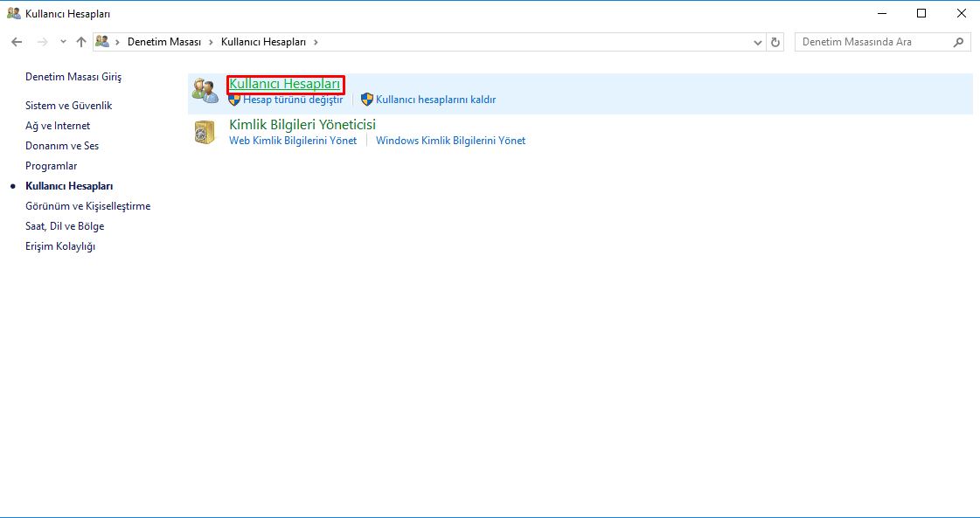Click the Kimlik Bilgileri Yöneticisi safe icon
Screen dimensions: 980x518
tap(205, 133)
